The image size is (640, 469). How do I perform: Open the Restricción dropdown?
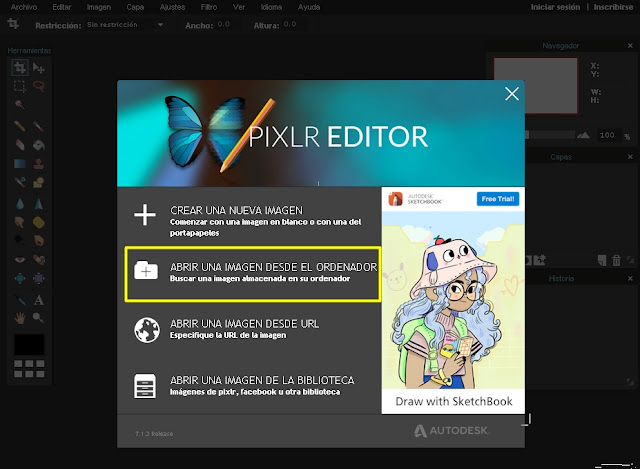pyautogui.click(x=125, y=25)
